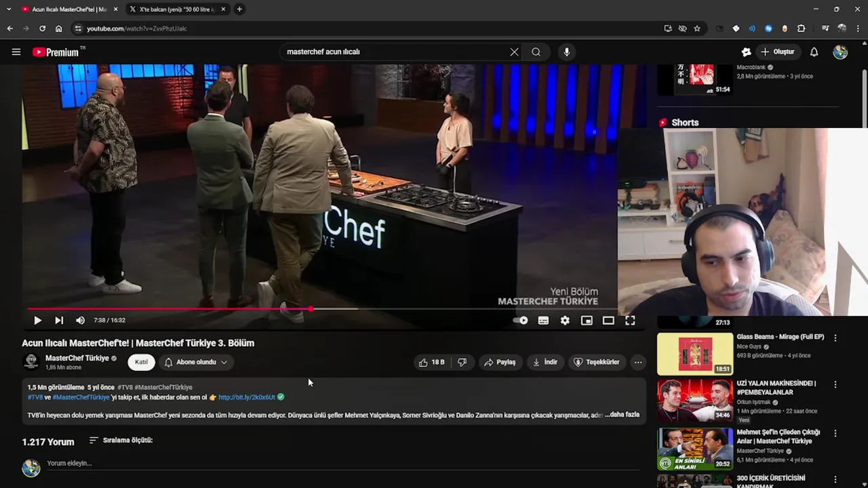This screenshot has height=488, width=868.
Task: Open the media control playlist icon
Action: pos(825,28)
